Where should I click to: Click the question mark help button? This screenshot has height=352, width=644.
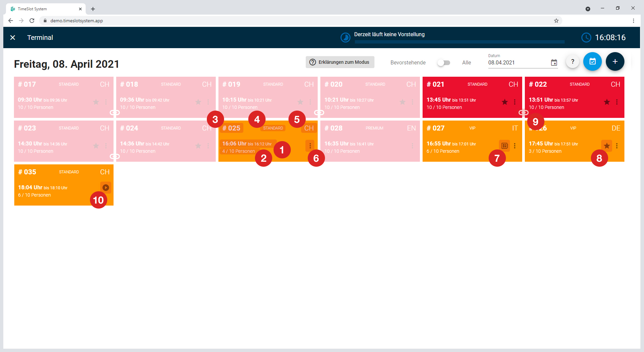[x=573, y=61]
